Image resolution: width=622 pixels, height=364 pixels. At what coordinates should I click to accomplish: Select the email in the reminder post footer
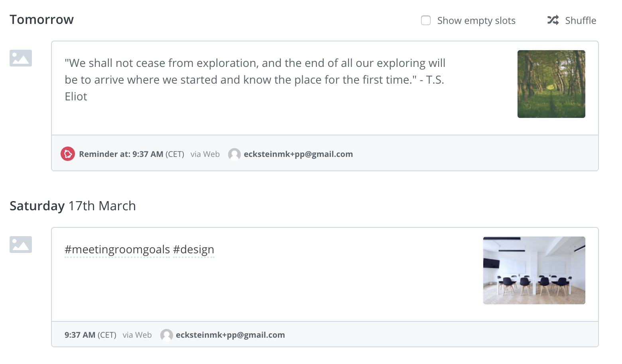(298, 154)
